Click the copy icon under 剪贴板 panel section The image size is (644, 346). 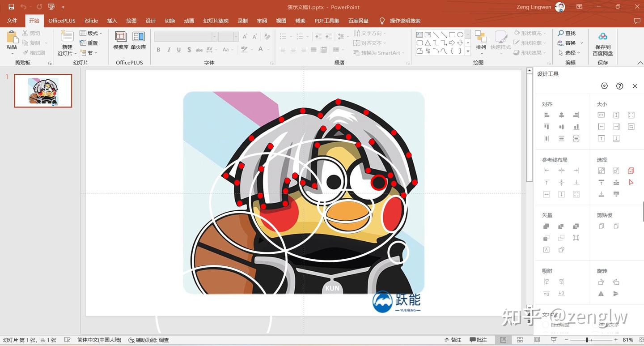(x=602, y=226)
